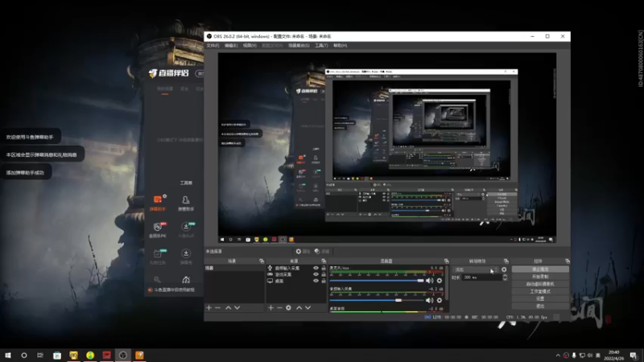Click Audio Mixer vertical scrollbar
This screenshot has width=644, height=362.
pos(447,287)
